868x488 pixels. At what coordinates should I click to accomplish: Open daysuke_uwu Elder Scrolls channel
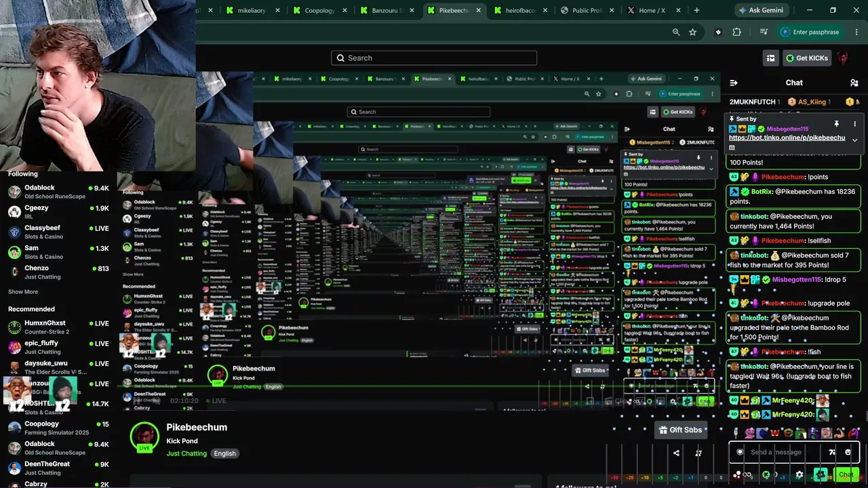tap(58, 367)
